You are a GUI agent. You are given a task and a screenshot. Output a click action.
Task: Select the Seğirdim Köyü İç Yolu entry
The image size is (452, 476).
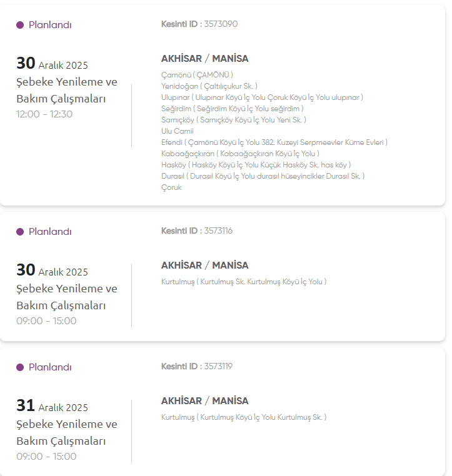[x=232, y=109]
